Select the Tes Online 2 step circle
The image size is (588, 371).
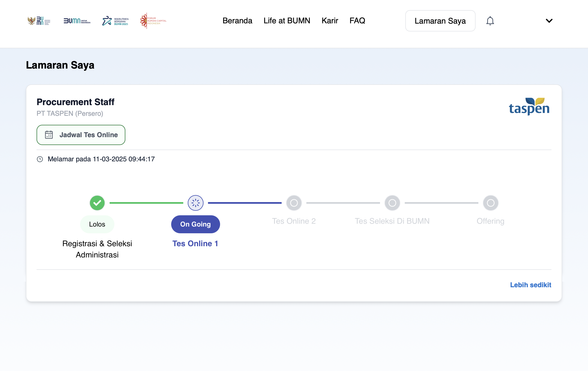(x=294, y=203)
